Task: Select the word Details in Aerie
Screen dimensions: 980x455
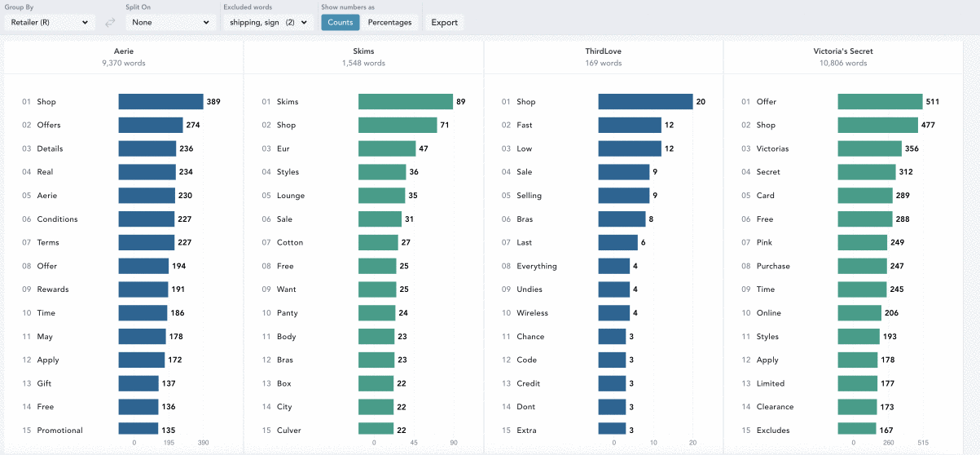Action: click(50, 148)
